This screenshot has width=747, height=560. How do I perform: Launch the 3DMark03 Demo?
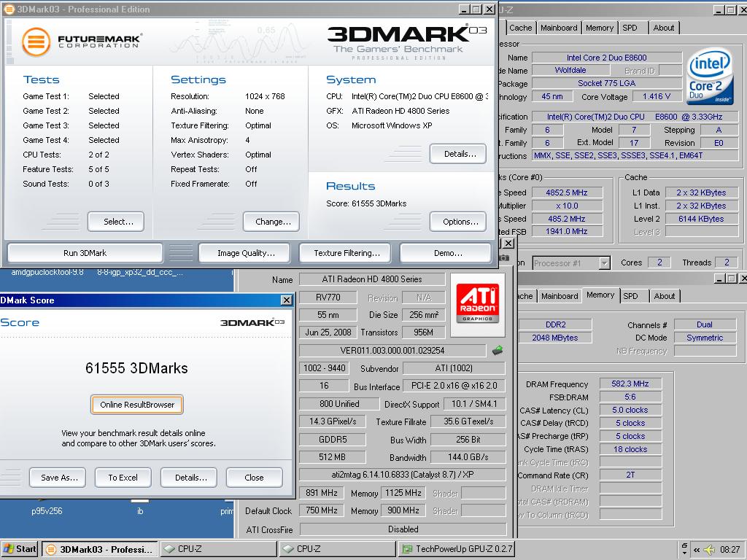(x=446, y=253)
